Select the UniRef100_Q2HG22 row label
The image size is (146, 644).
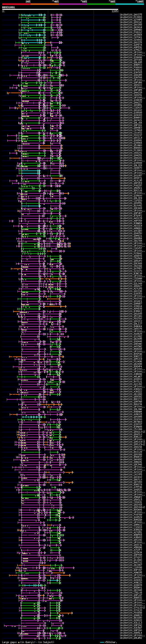(x=131, y=620)
